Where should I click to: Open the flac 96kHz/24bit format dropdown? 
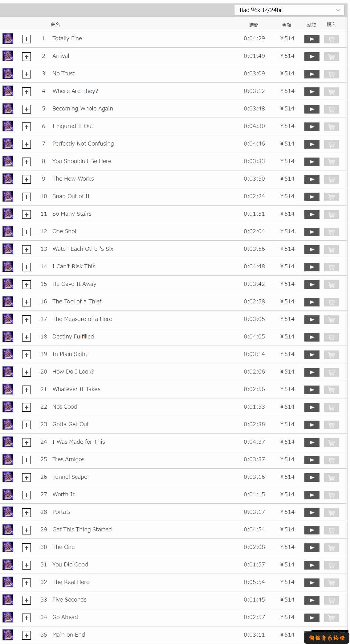pyautogui.click(x=289, y=10)
